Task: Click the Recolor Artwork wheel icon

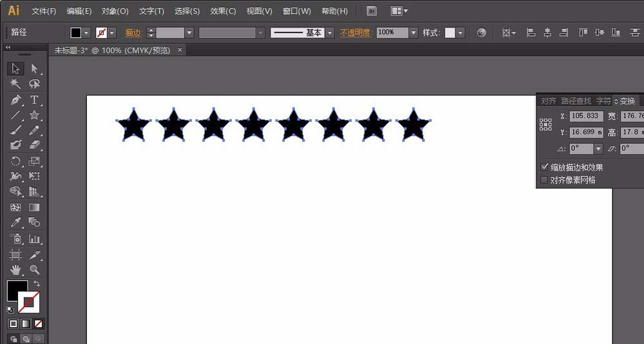Action: [x=481, y=32]
